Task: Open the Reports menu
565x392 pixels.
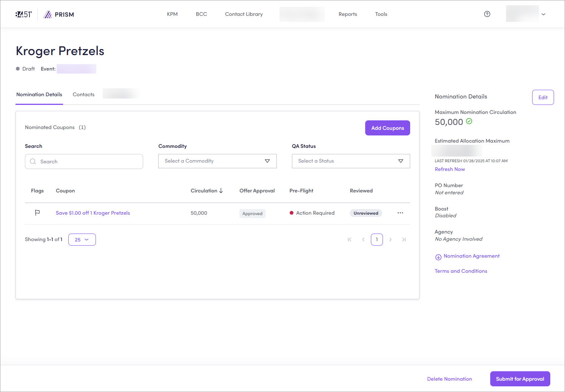Action: pyautogui.click(x=347, y=14)
